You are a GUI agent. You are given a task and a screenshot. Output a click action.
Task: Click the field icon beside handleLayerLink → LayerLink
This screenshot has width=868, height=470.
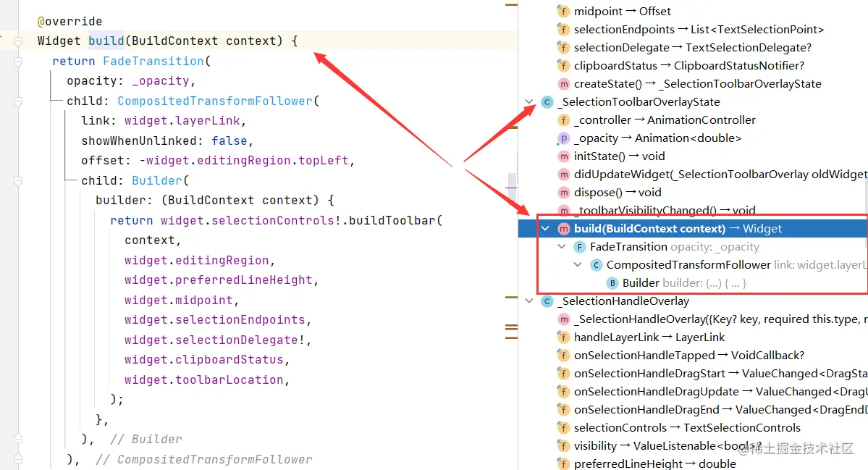(563, 337)
